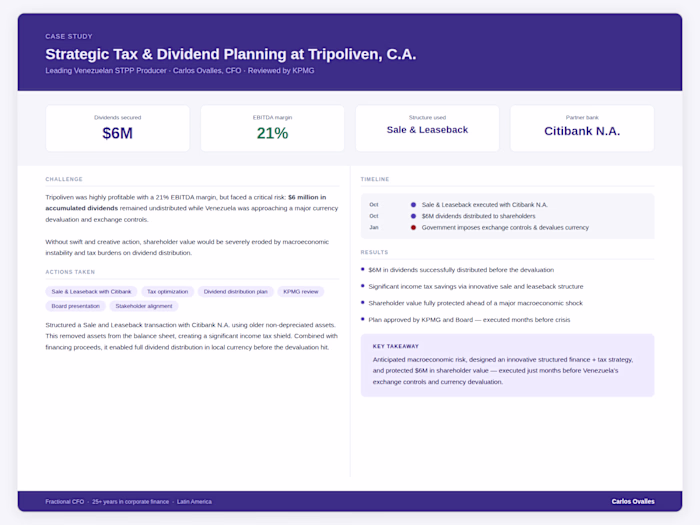
Task: Select the Stakeholder alignment tag
Action: 144,306
